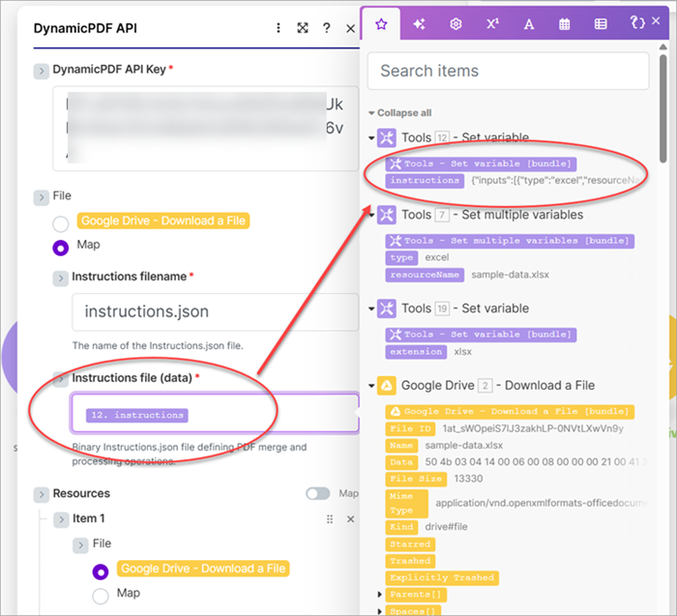Select the upper Google Drive file radio option
This screenshot has width=677, height=616.
(61, 223)
